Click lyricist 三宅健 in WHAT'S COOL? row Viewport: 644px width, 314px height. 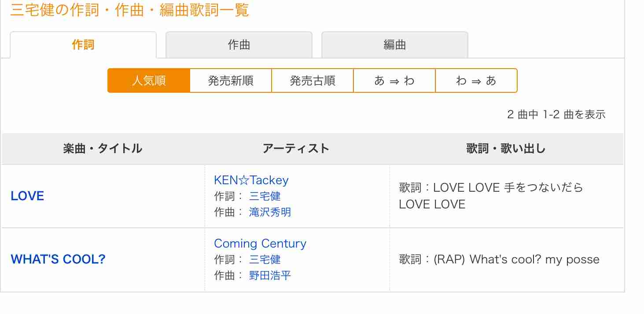click(x=265, y=259)
